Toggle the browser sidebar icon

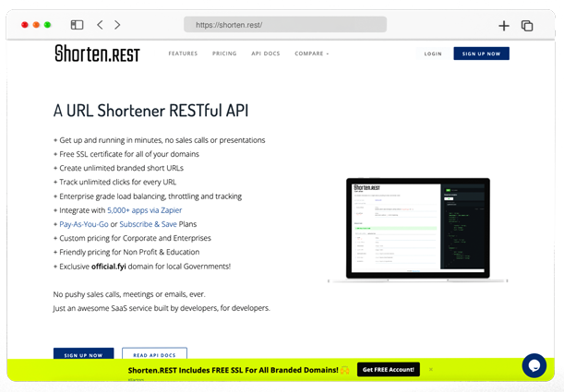tap(77, 25)
